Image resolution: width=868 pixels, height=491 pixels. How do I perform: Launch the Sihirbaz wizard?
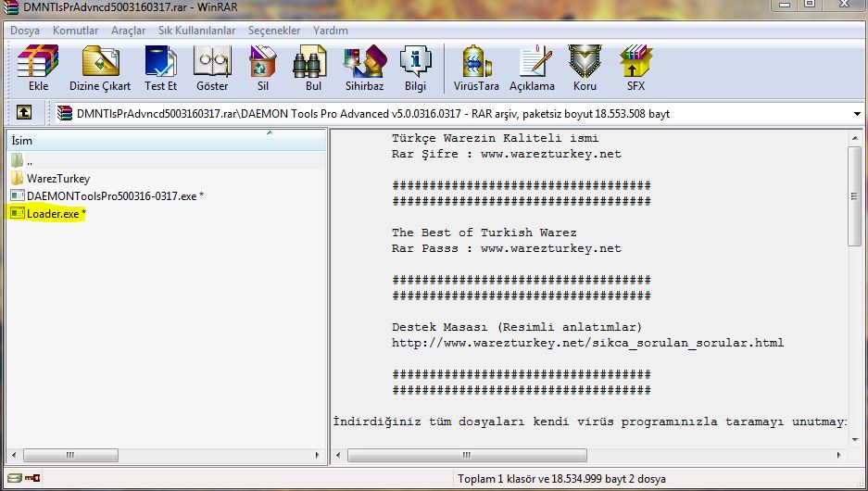pos(364,62)
